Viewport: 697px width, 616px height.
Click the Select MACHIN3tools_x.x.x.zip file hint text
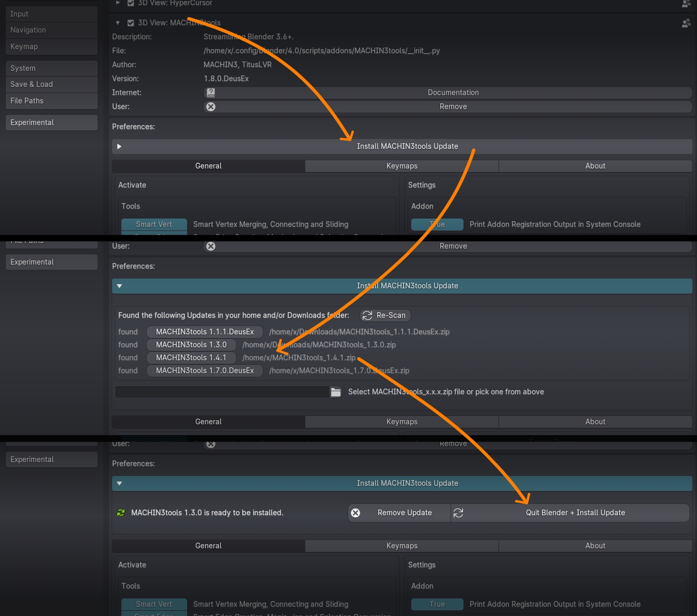tap(446, 392)
